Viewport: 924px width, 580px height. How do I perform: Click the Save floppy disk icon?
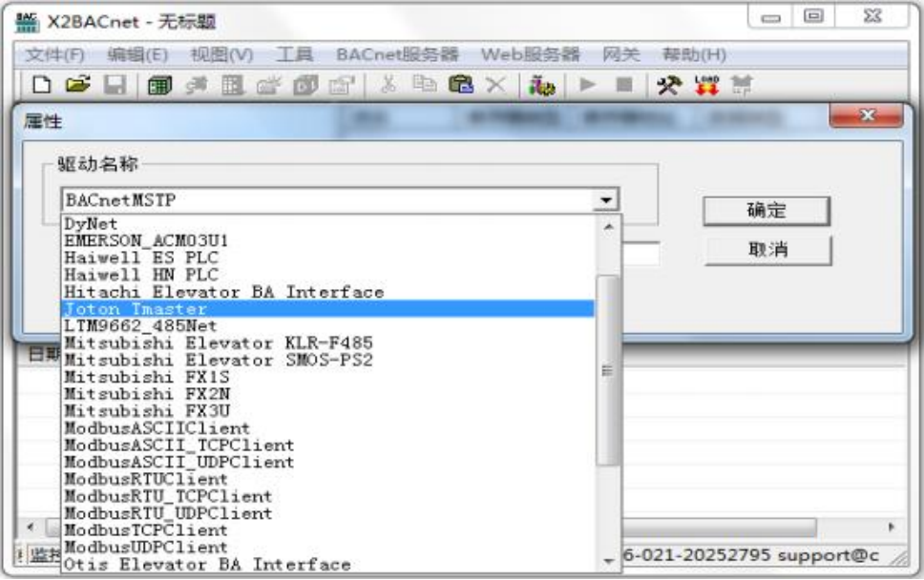(x=115, y=86)
